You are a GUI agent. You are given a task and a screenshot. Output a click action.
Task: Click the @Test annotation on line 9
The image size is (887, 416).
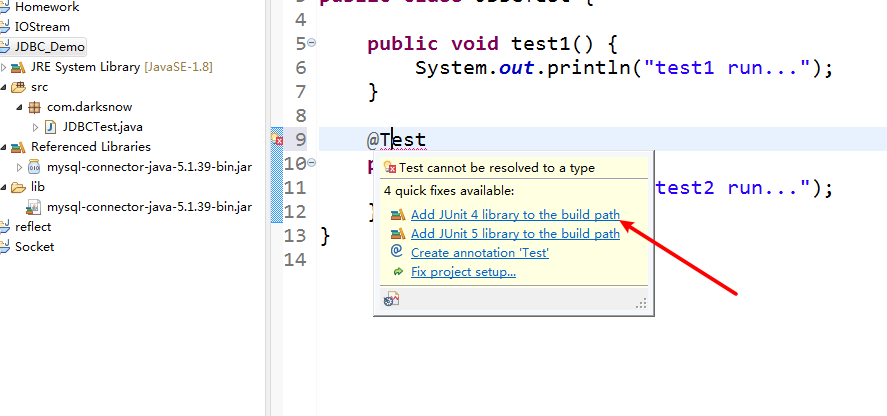coord(397,139)
